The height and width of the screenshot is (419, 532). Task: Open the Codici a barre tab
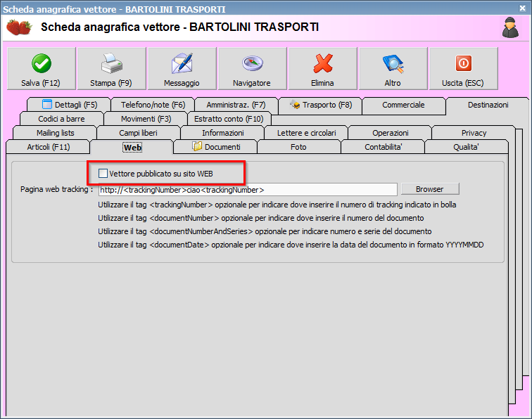coord(61,119)
